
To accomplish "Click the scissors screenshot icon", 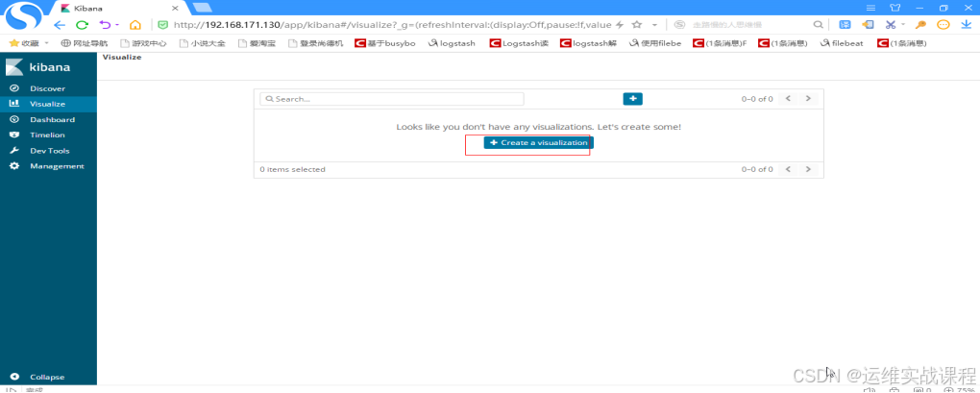I will point(890,25).
